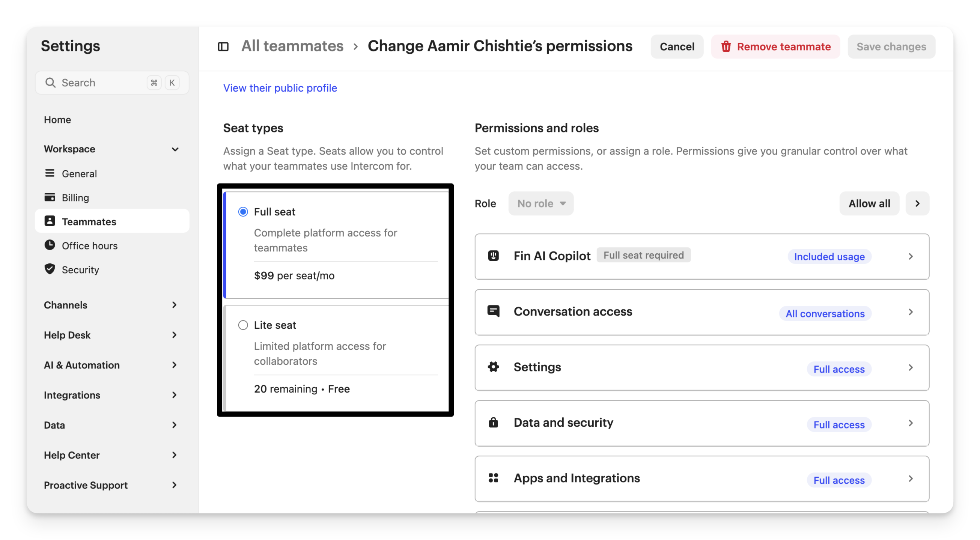Click the Settings gear icon
This screenshot has width=980, height=540.
tap(494, 367)
